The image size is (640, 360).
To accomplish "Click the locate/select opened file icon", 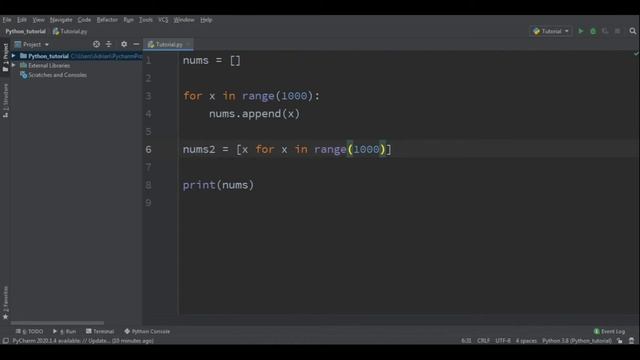I will click(x=96, y=44).
